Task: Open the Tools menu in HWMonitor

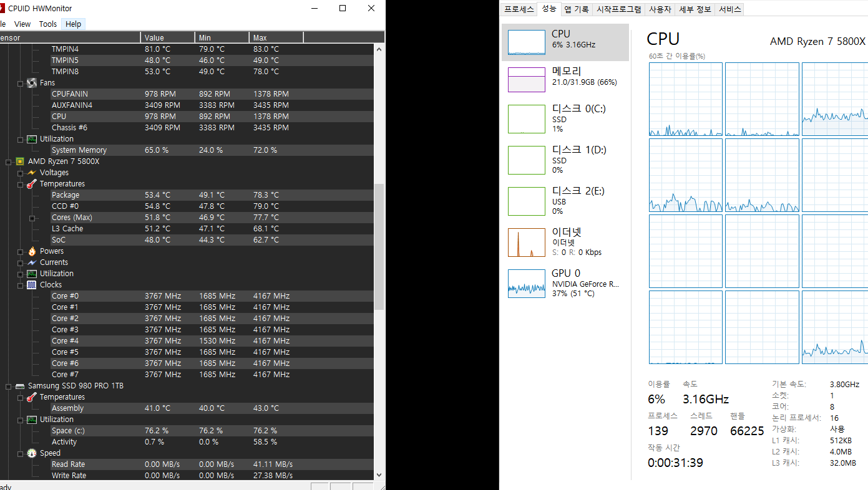Action: (47, 24)
